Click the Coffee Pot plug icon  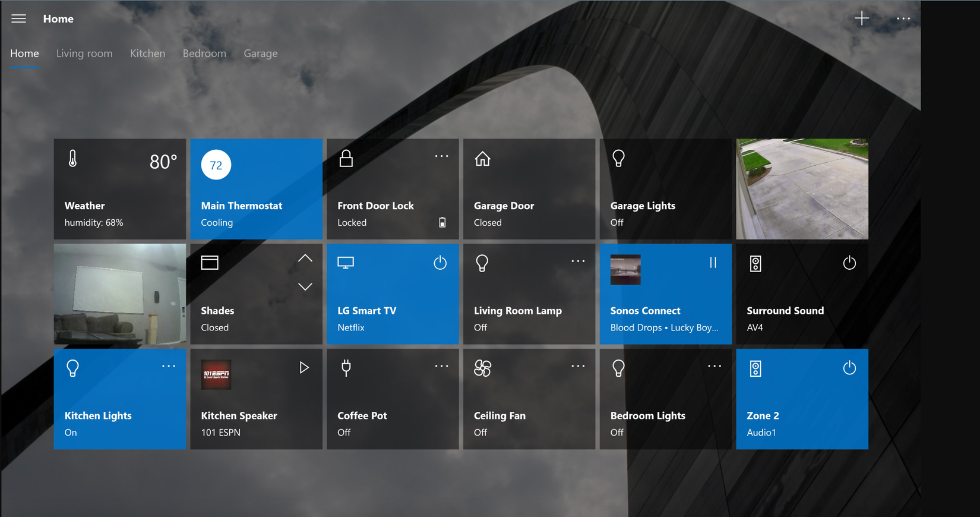coord(346,368)
